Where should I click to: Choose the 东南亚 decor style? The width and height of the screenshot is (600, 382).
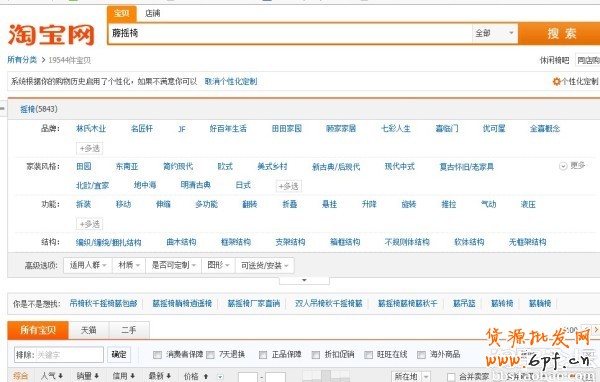tap(127, 167)
